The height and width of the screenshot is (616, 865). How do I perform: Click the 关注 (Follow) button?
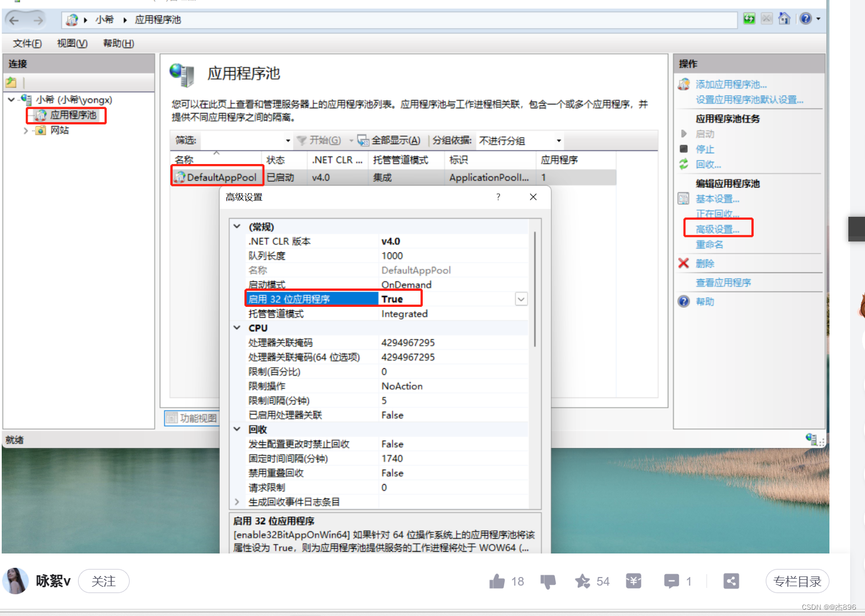coord(103,581)
